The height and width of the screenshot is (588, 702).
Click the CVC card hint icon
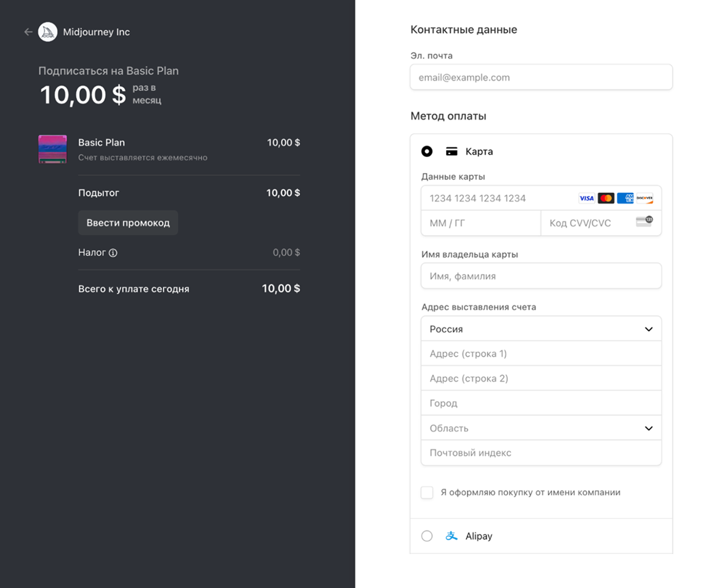pos(645,222)
